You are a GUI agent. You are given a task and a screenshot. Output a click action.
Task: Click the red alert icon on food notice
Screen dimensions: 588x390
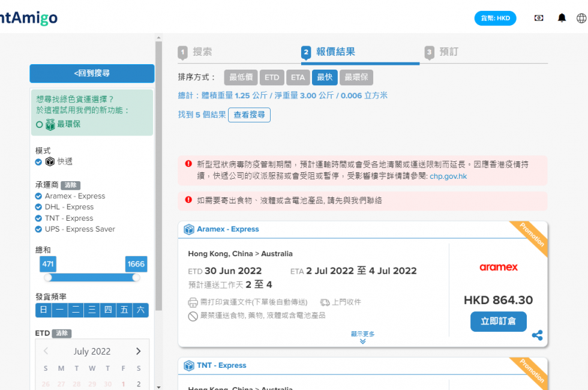click(x=188, y=199)
